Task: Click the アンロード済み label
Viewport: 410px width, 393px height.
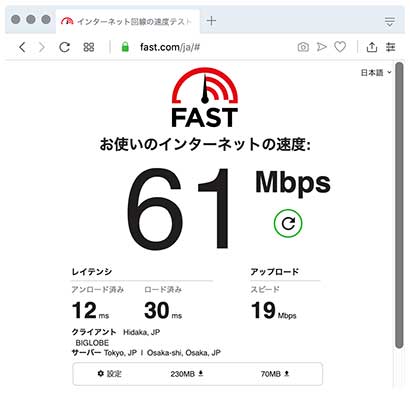Action: [x=98, y=290]
